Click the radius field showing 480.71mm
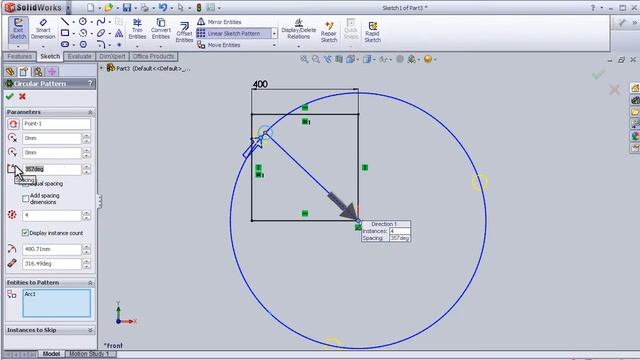 click(52, 249)
